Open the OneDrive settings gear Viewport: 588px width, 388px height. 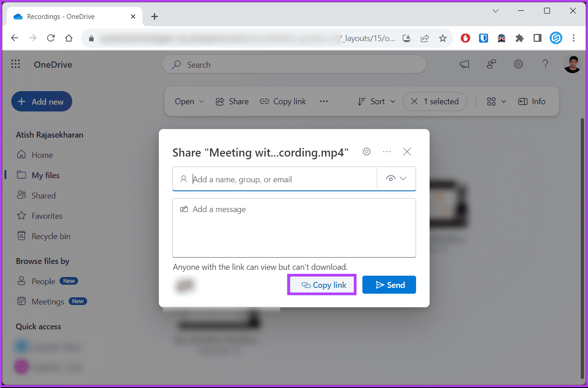pos(519,65)
